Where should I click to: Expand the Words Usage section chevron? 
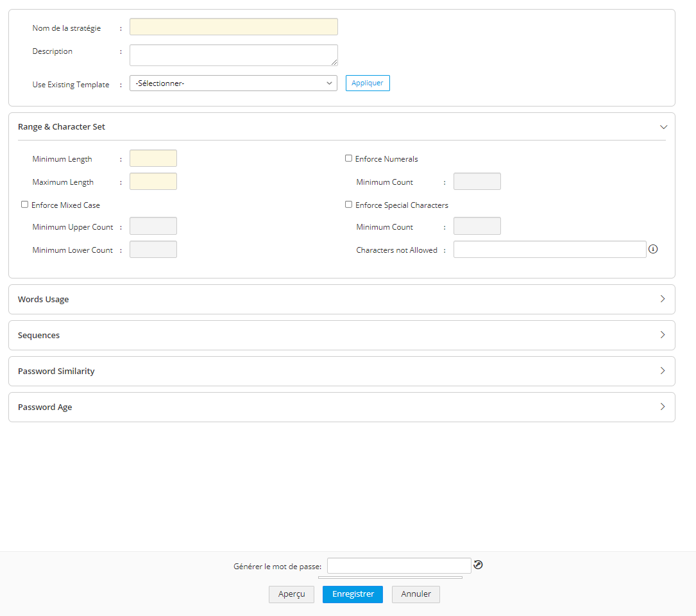663,299
